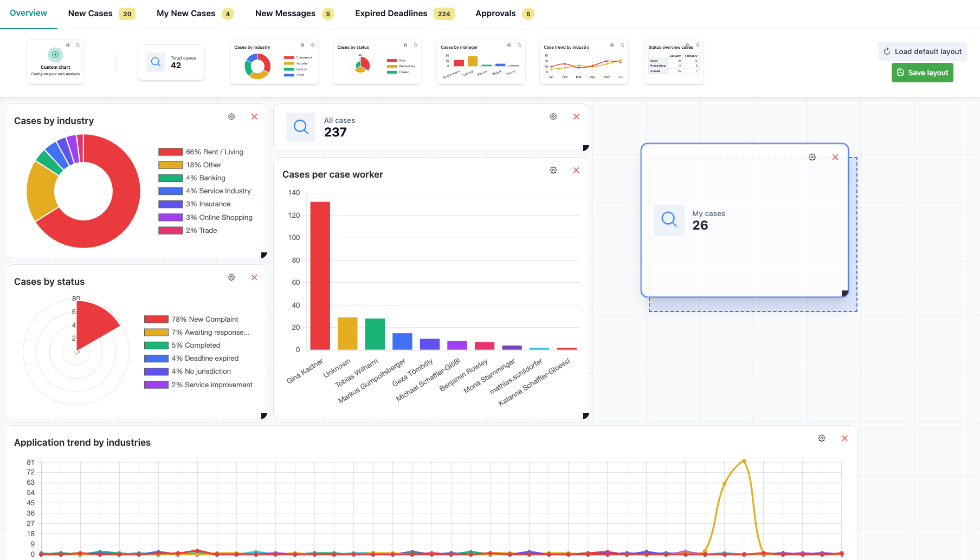Switch to the Overview tab
This screenshot has height=560, width=980.
28,13
